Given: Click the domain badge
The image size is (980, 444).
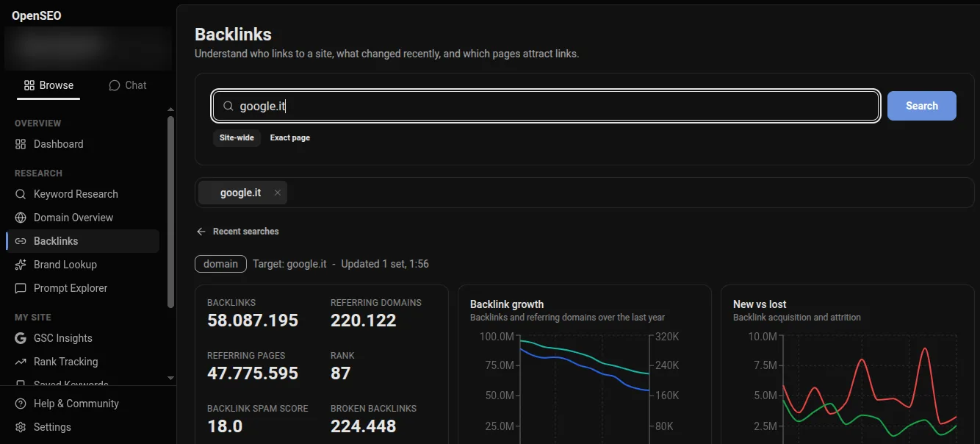Looking at the screenshot, I should (220, 264).
